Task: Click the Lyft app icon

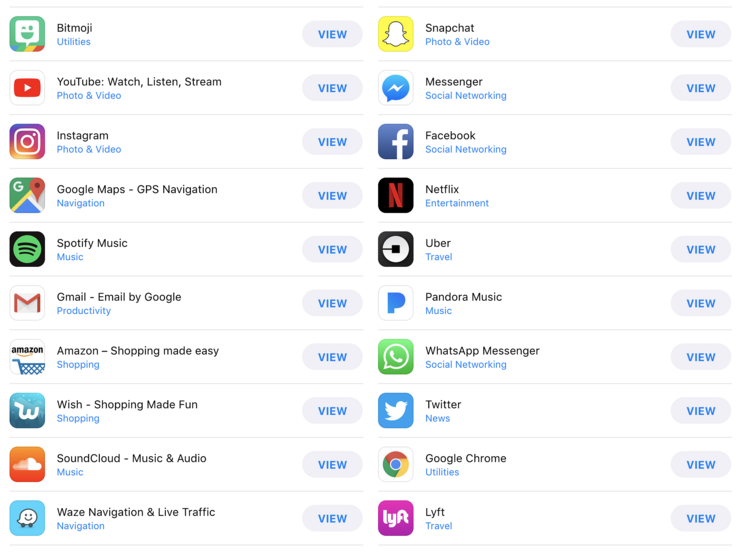Action: 395,518
